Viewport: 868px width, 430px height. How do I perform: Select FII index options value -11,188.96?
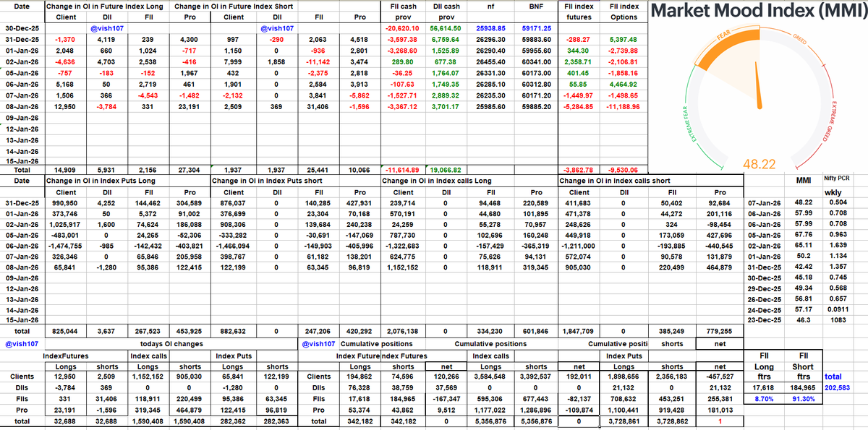click(x=622, y=106)
